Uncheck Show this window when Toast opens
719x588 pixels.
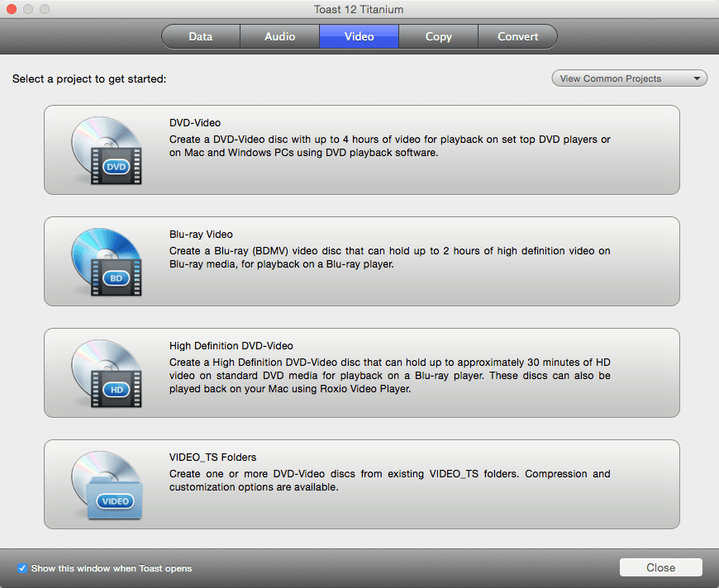pyautogui.click(x=22, y=568)
